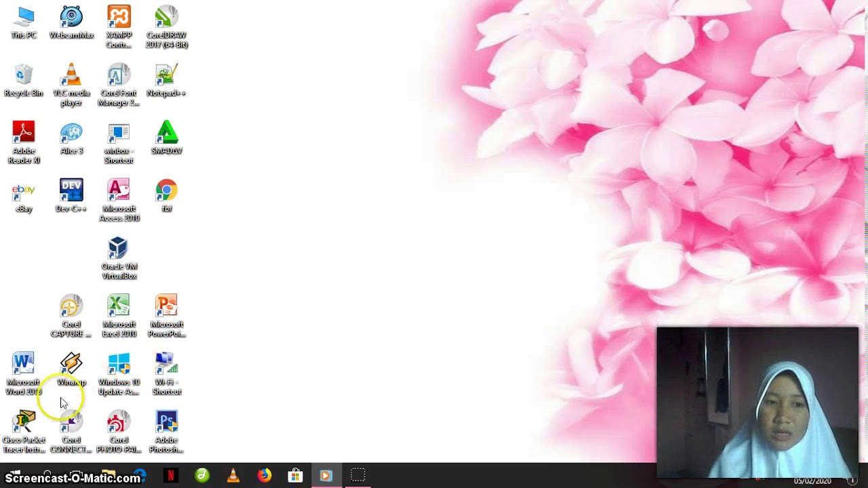Click the webcam video overlay

(757, 403)
